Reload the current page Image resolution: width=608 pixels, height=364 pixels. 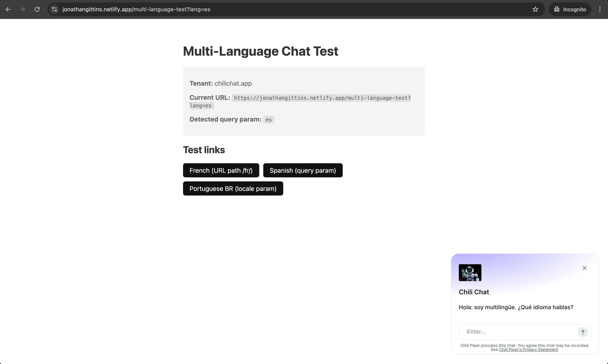37,9
